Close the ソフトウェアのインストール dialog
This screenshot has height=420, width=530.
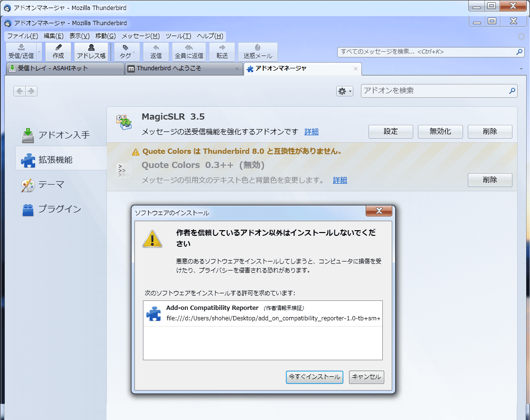point(379,211)
